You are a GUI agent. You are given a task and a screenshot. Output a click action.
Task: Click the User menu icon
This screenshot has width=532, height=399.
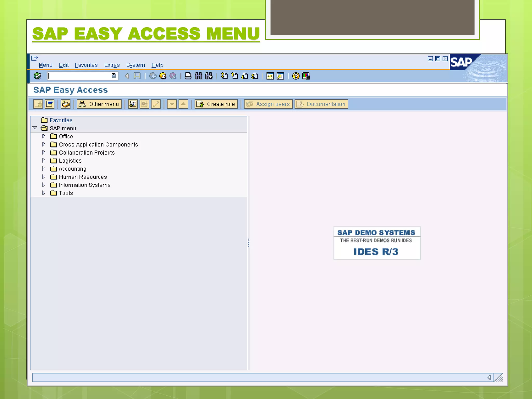pos(38,104)
